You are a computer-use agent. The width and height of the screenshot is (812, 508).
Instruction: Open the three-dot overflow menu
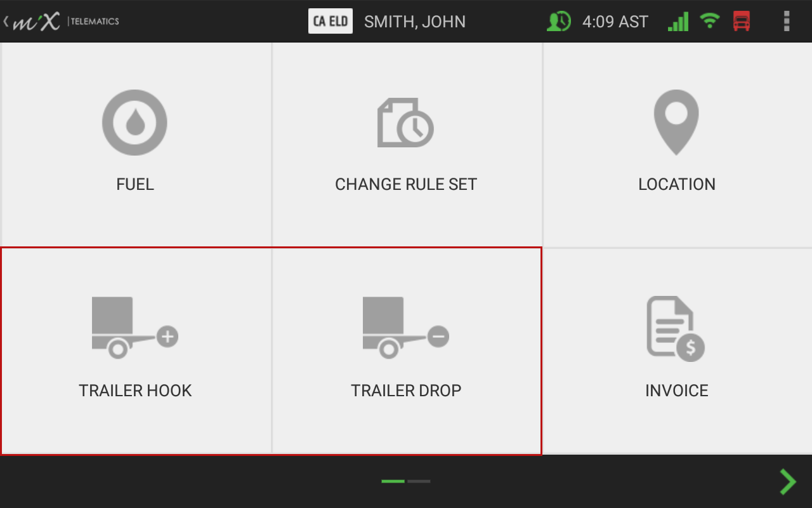(x=787, y=21)
